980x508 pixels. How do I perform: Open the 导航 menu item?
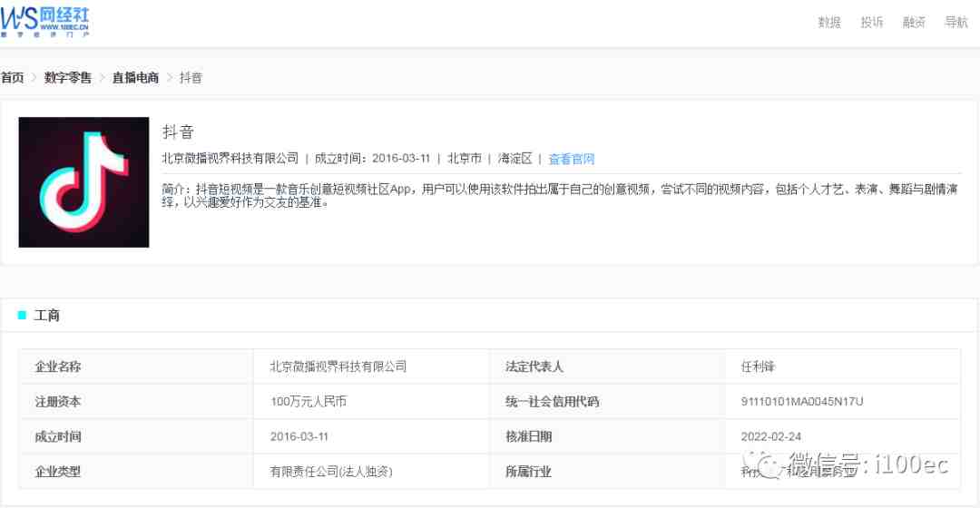(956, 23)
